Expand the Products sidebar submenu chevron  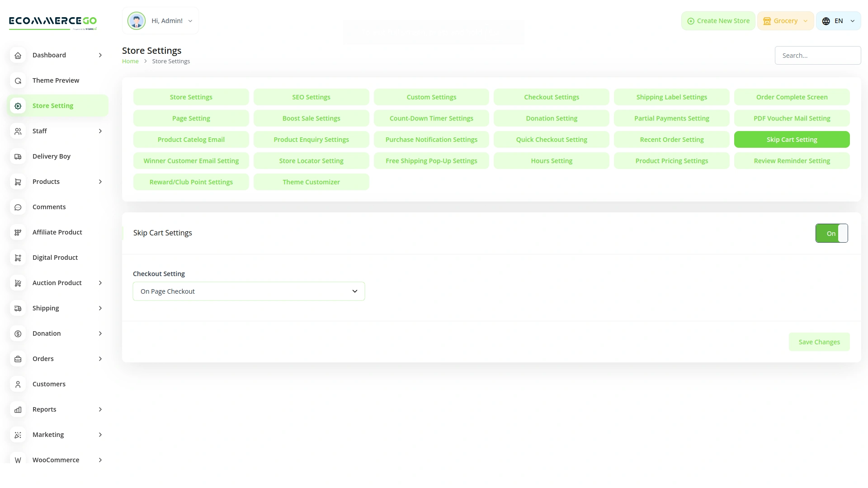click(100, 182)
